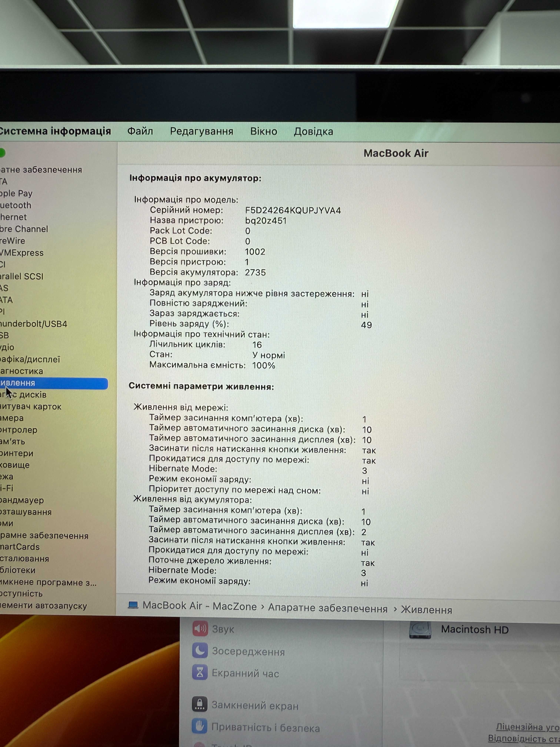
Task: Select the Мережа sidebar entry
Action: [7, 477]
